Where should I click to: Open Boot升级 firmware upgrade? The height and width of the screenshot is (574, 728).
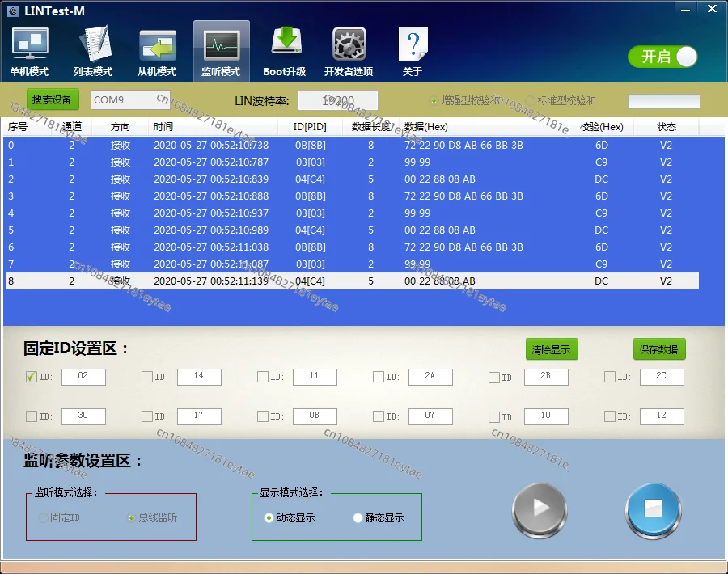click(285, 52)
